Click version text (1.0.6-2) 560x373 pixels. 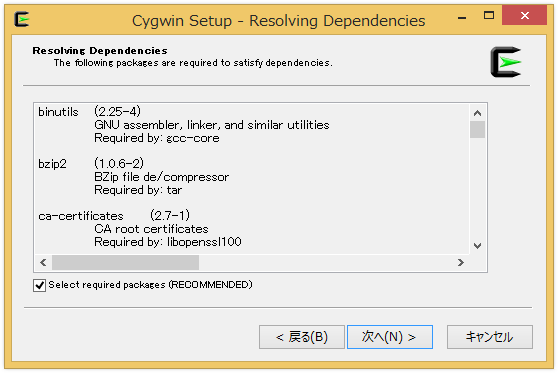click(x=119, y=164)
